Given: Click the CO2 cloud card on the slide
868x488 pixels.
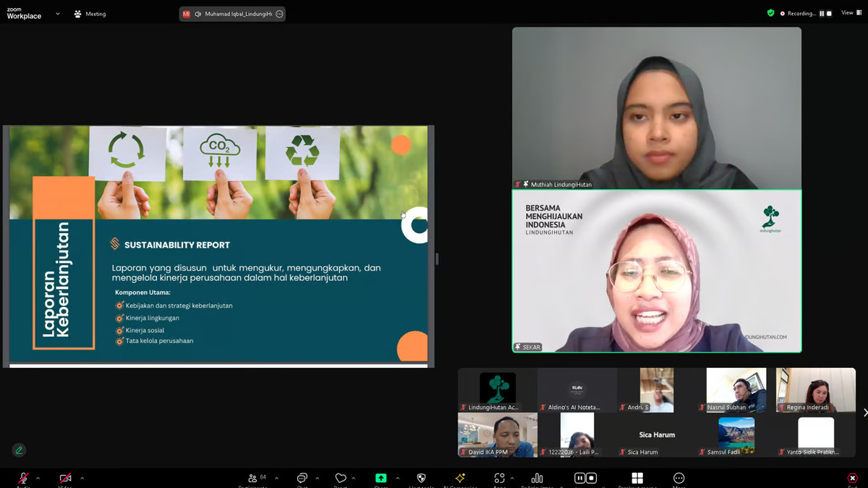Looking at the screenshot, I should (219, 153).
